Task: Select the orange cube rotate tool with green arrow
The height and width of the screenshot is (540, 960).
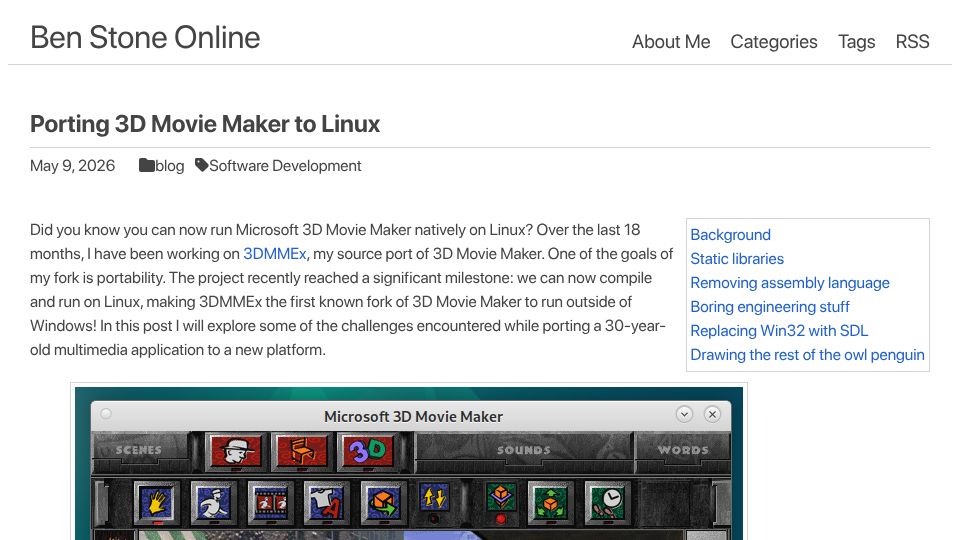Action: click(x=383, y=502)
